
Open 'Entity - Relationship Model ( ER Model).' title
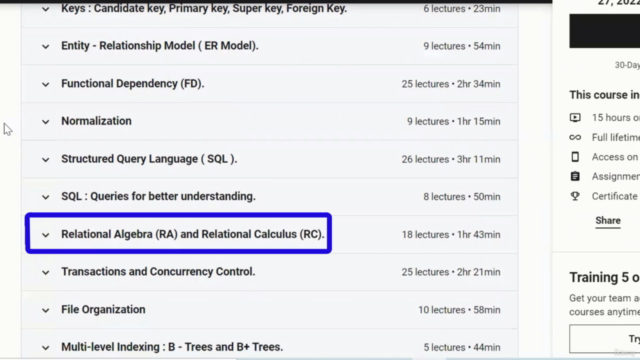pos(160,46)
